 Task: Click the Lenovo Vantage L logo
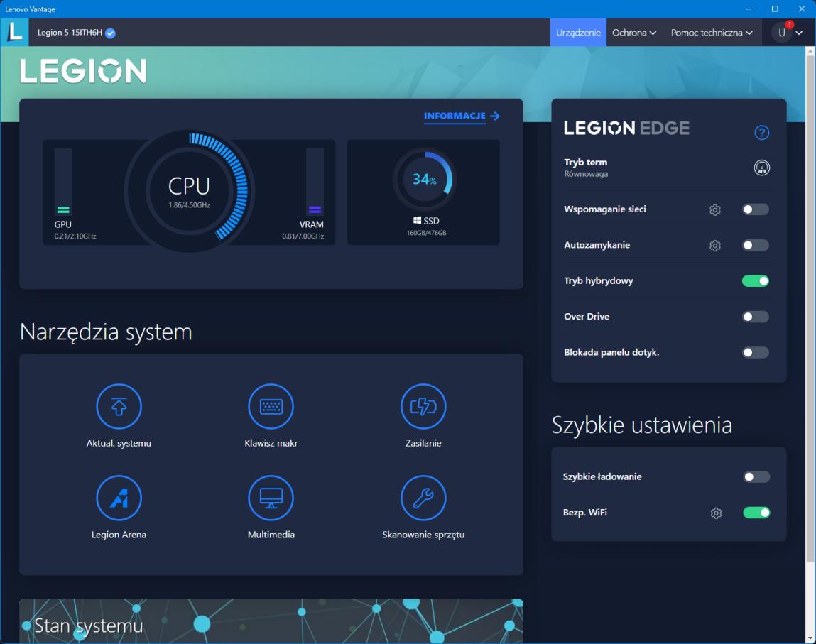[x=14, y=33]
